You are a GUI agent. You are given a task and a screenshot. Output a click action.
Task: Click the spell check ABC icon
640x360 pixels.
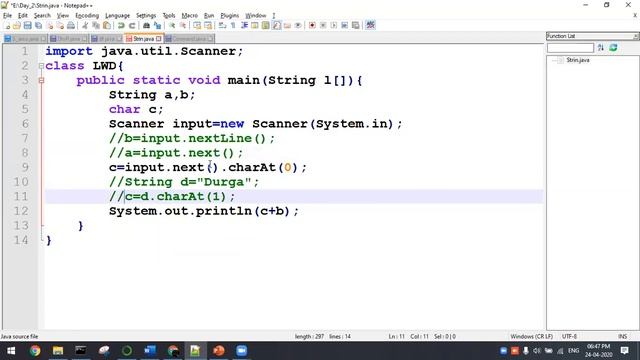point(370,25)
